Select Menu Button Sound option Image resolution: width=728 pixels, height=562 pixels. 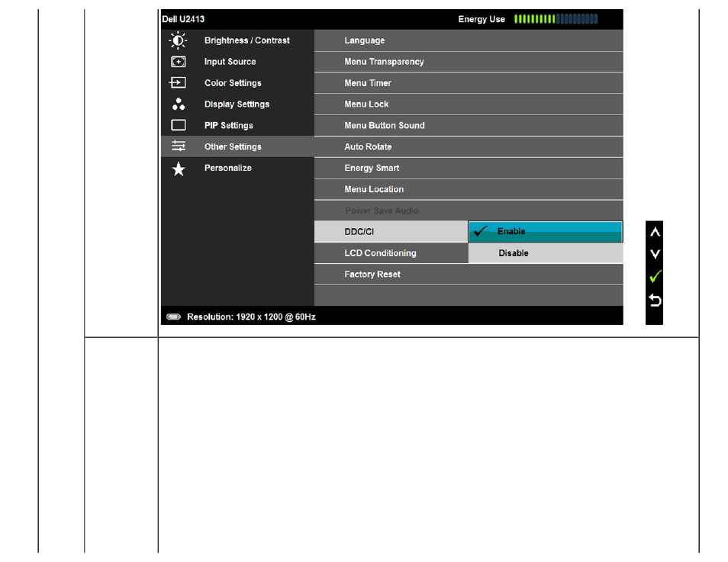469,125
